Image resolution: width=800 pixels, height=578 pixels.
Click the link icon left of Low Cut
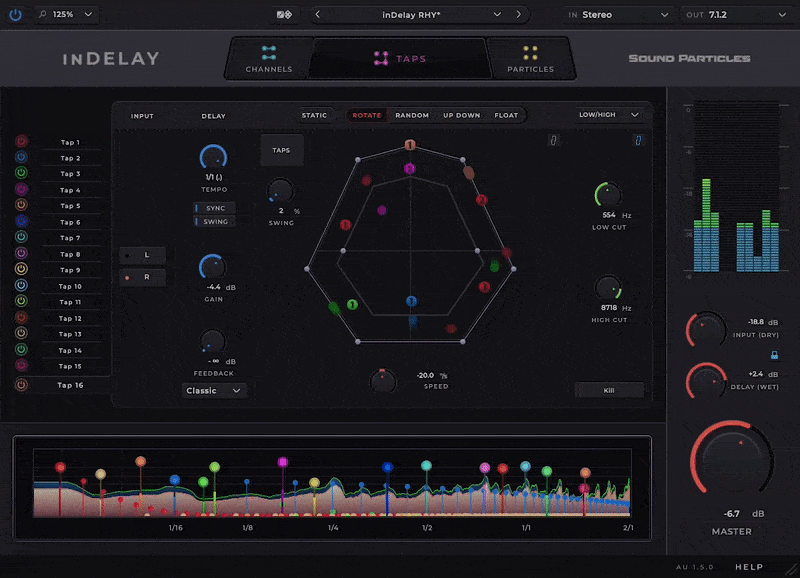click(554, 140)
